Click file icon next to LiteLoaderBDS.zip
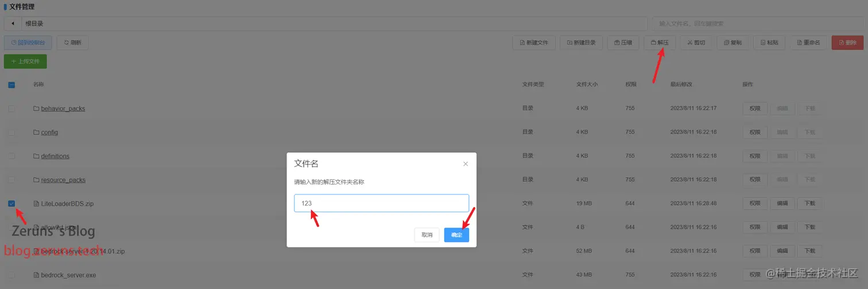The image size is (868, 289). [x=36, y=204]
